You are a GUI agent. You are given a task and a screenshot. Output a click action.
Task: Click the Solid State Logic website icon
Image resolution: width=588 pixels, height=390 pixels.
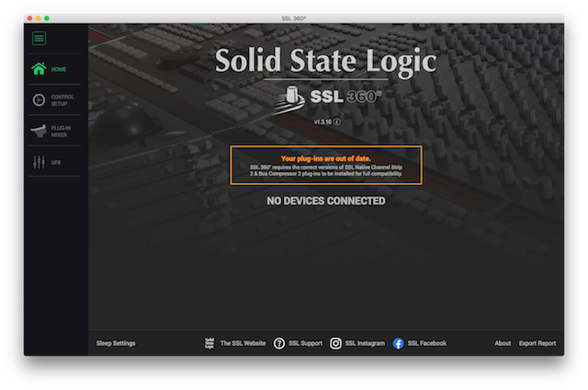coord(209,343)
